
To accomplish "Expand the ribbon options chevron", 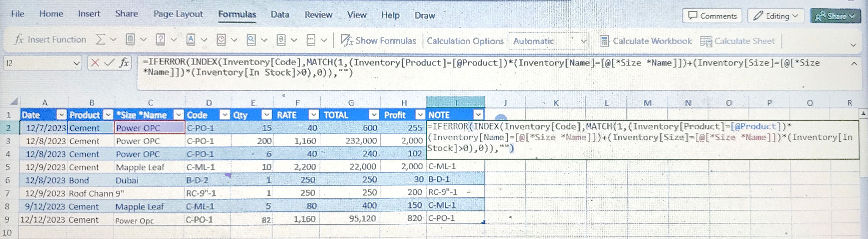I will [853, 45].
